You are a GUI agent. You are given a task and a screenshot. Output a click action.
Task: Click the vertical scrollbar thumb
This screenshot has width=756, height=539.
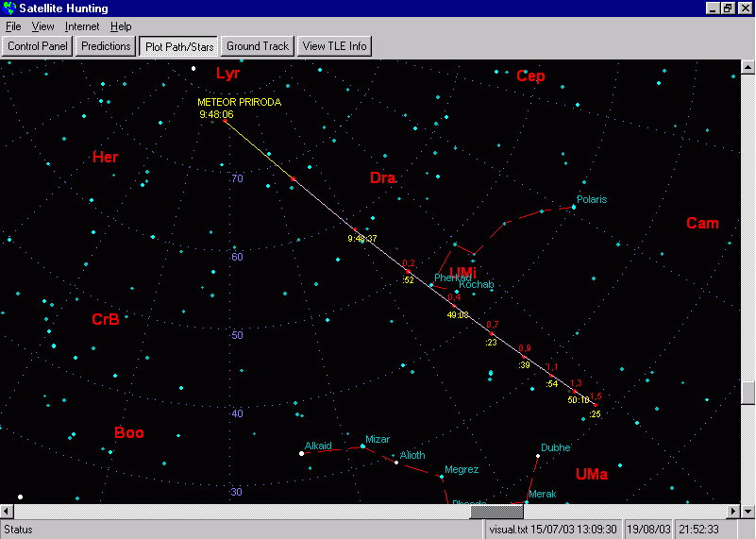click(748, 393)
